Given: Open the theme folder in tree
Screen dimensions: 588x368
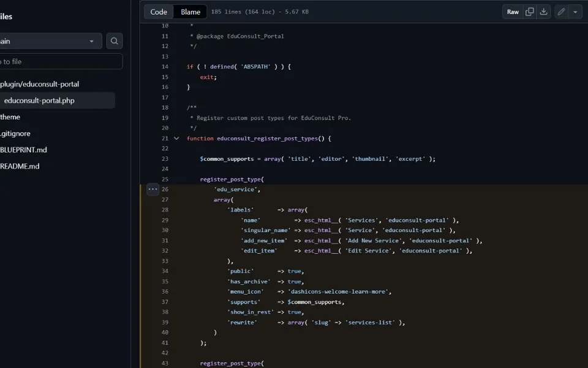Looking at the screenshot, I should click(10, 117).
